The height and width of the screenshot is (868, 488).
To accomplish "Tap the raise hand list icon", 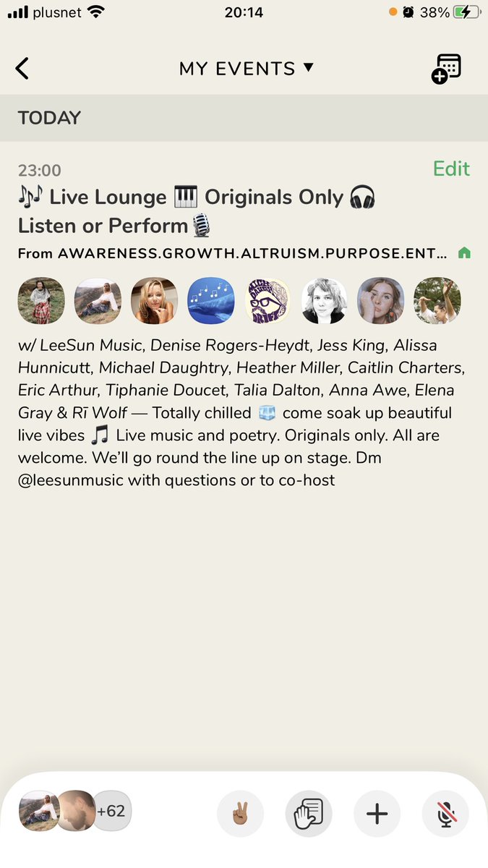I will pos(309,814).
